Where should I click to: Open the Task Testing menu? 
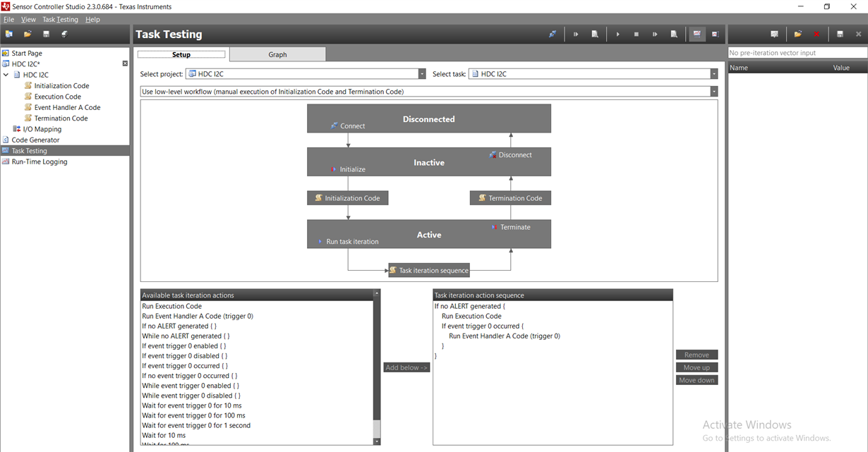[61, 20]
